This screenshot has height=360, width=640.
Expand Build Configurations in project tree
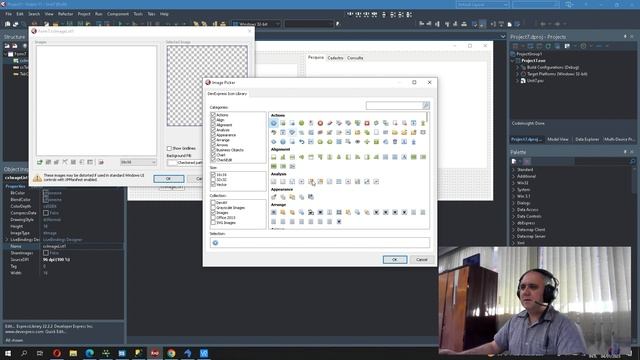[x=518, y=67]
